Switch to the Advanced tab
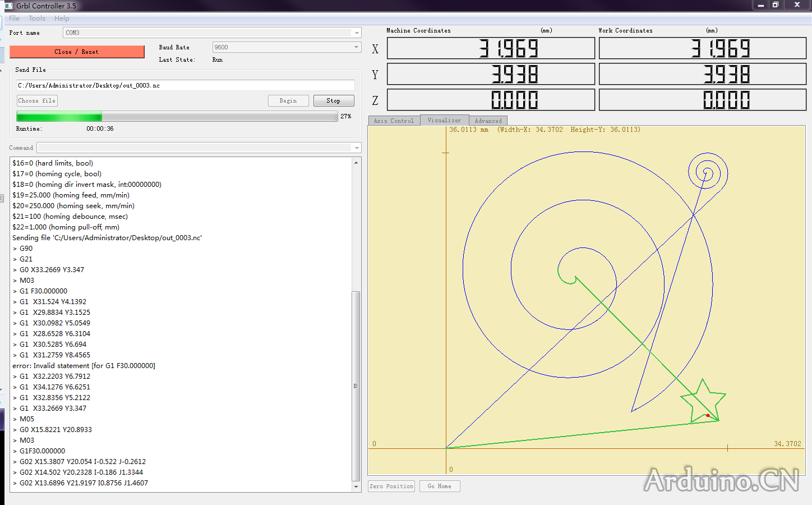The image size is (812, 505). (x=488, y=121)
